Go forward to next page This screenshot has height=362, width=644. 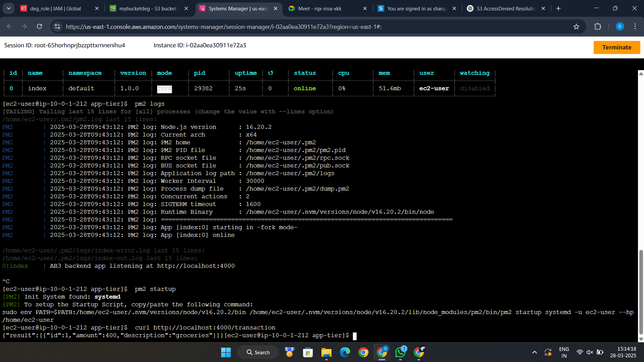[24, 27]
